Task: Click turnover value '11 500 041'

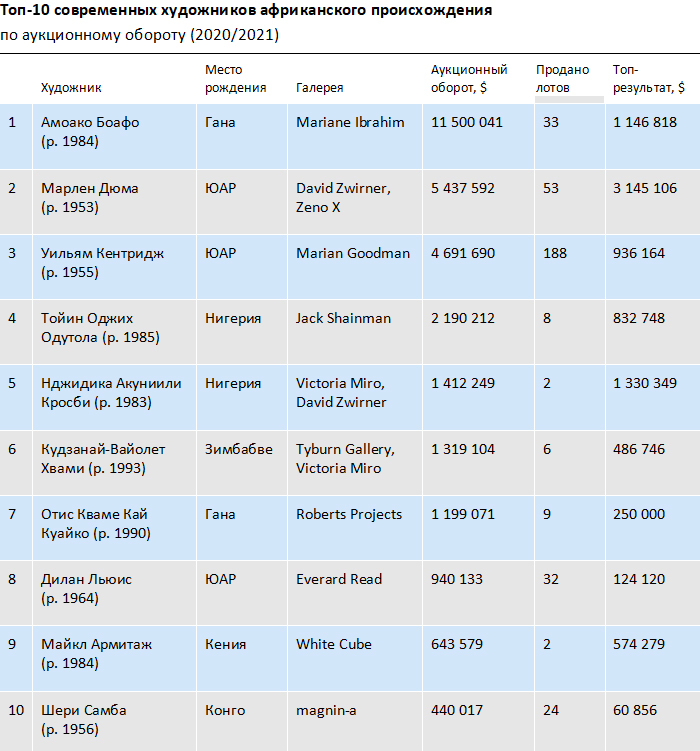Action: click(467, 122)
